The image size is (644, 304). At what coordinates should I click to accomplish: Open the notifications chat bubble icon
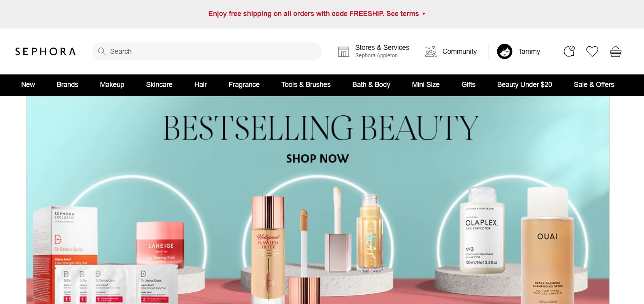(569, 51)
